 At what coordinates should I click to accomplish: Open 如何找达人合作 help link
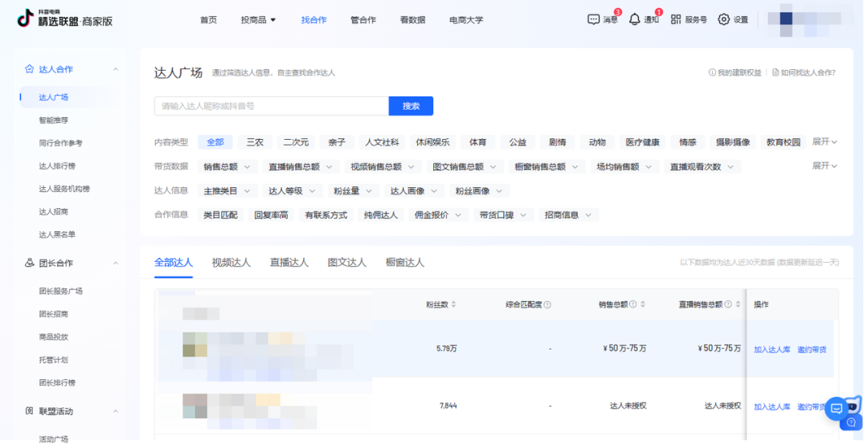[804, 72]
